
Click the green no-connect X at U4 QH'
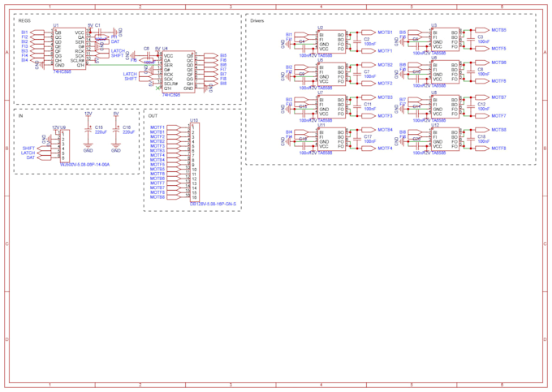click(x=157, y=88)
